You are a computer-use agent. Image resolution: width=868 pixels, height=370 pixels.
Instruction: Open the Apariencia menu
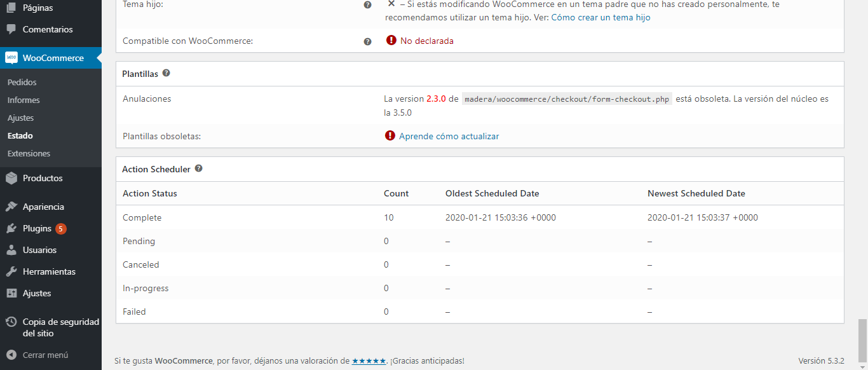51,207
